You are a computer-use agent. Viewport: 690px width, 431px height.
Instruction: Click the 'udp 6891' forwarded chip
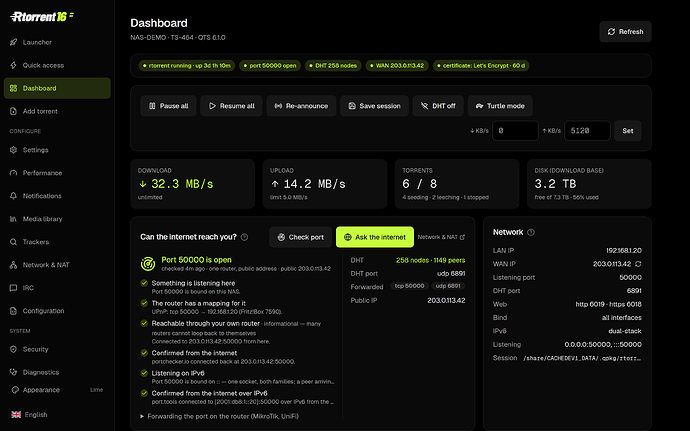[x=448, y=286]
